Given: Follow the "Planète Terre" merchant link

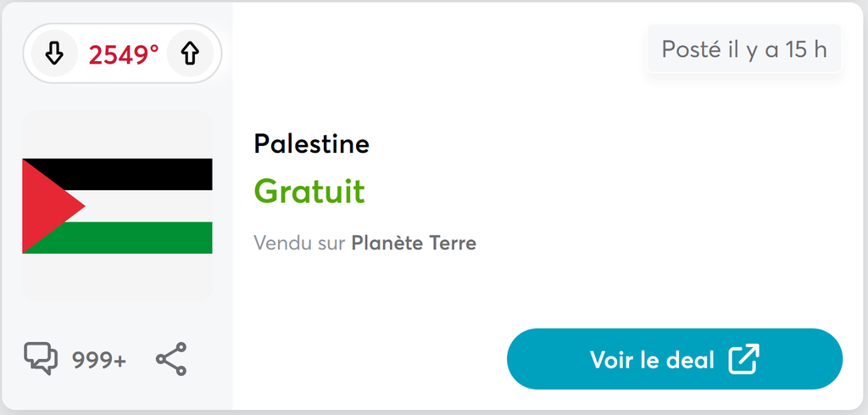Looking at the screenshot, I should coord(414,244).
